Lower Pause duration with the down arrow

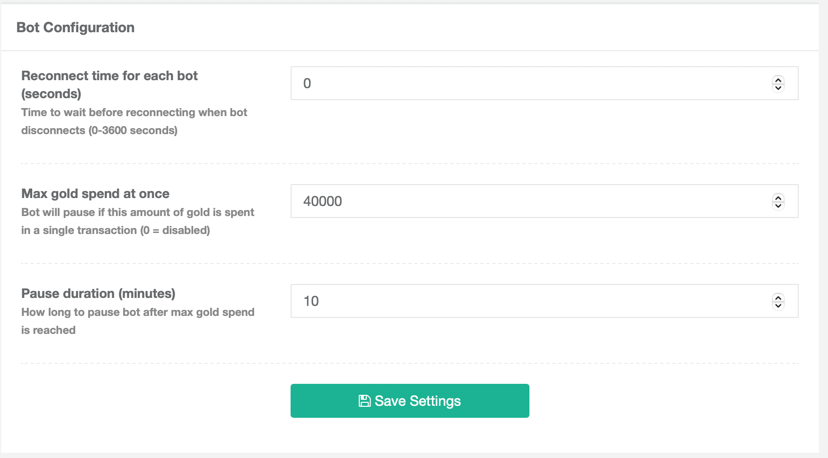point(778,306)
